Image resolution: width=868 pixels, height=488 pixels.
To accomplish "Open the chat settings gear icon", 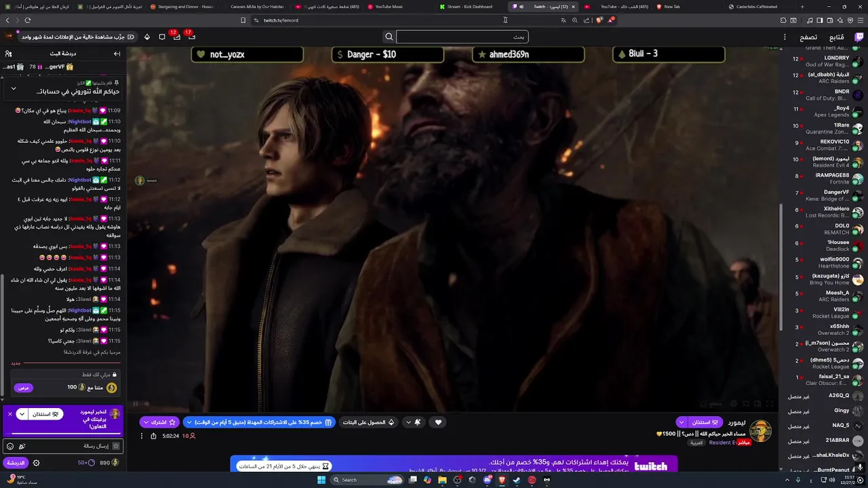I will pos(37,463).
